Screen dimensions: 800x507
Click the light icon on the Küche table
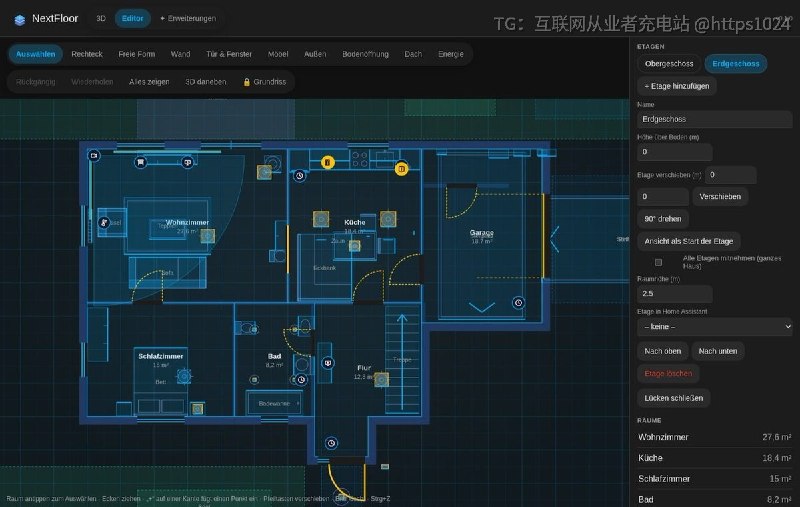(x=355, y=246)
